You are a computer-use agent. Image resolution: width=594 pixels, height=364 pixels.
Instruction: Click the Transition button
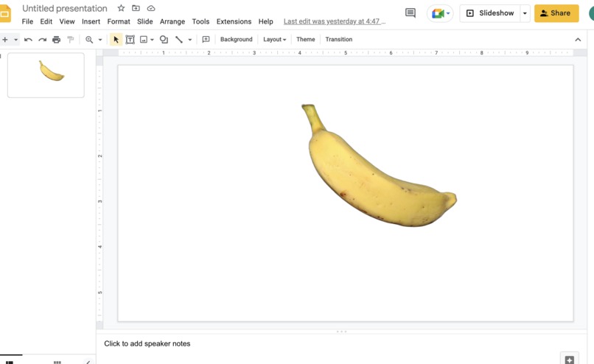(x=339, y=39)
